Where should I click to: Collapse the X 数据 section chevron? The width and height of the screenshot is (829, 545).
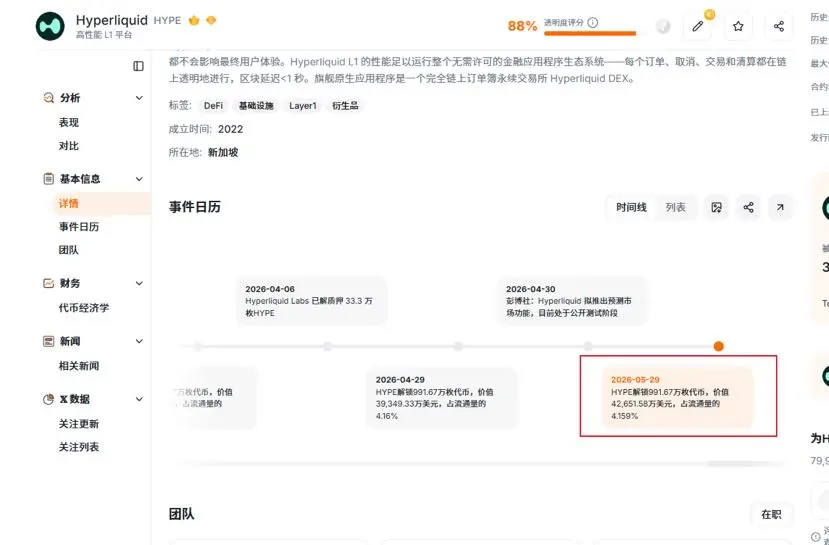pos(139,399)
